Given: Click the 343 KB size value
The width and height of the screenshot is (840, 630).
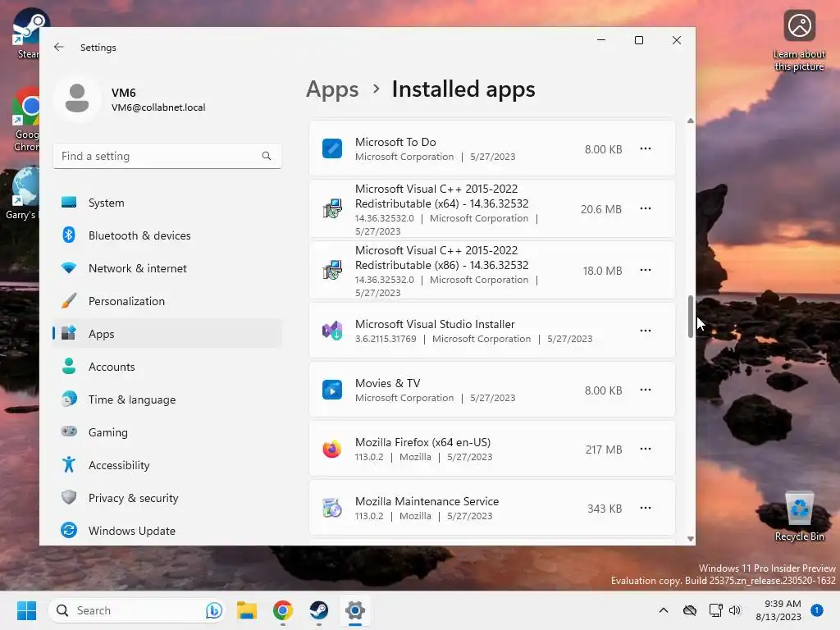Looking at the screenshot, I should tap(605, 509).
